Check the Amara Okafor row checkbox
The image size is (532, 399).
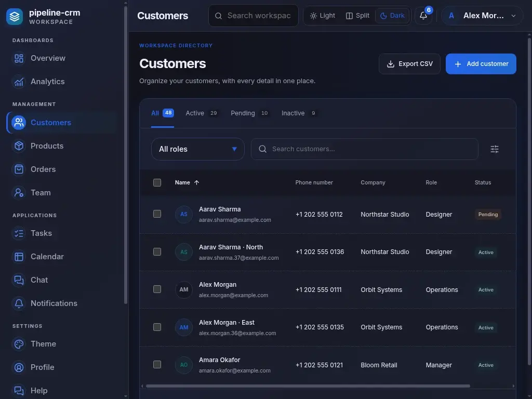pos(157,364)
